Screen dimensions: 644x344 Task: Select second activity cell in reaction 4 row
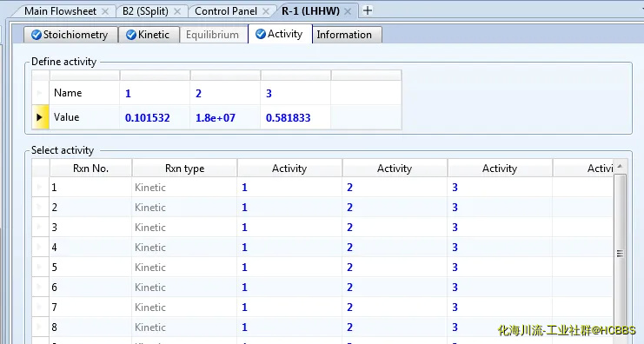[395, 247]
